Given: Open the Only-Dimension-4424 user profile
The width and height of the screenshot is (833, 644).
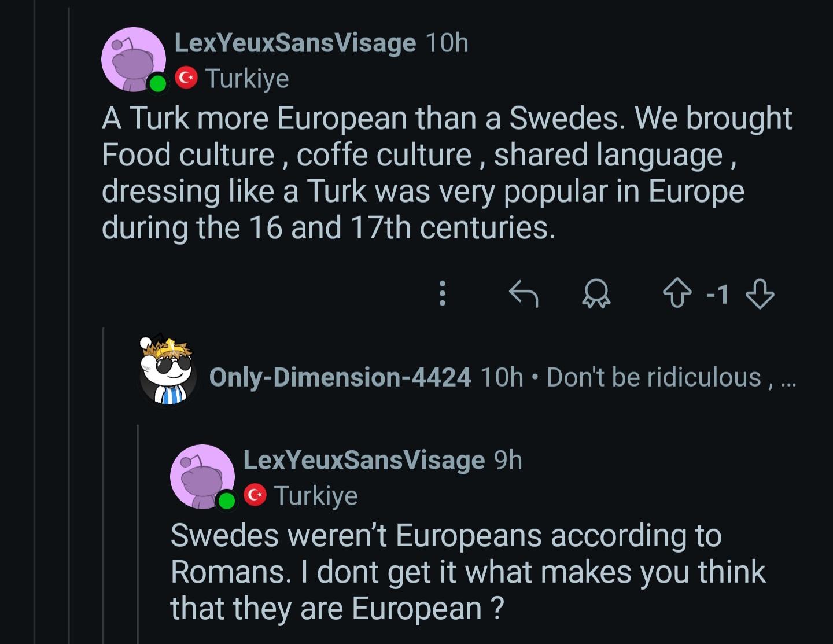Looking at the screenshot, I should pos(340,377).
